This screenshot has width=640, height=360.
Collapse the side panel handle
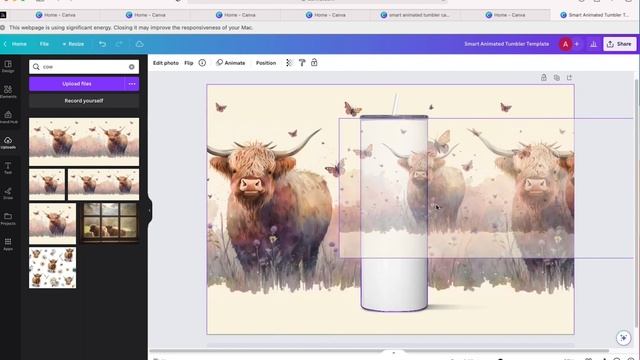(149, 211)
